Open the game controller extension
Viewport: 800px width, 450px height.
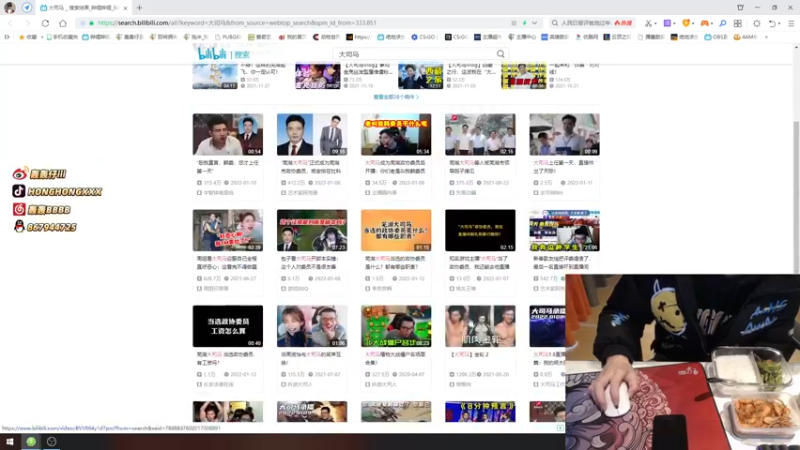tap(704, 23)
